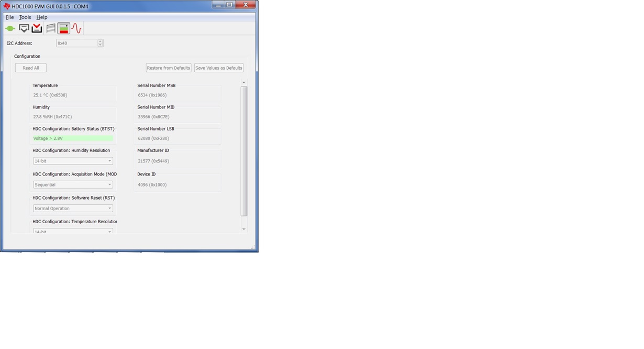Click the configuration scrollbar thumb
644x349 pixels.
pyautogui.click(x=244, y=151)
